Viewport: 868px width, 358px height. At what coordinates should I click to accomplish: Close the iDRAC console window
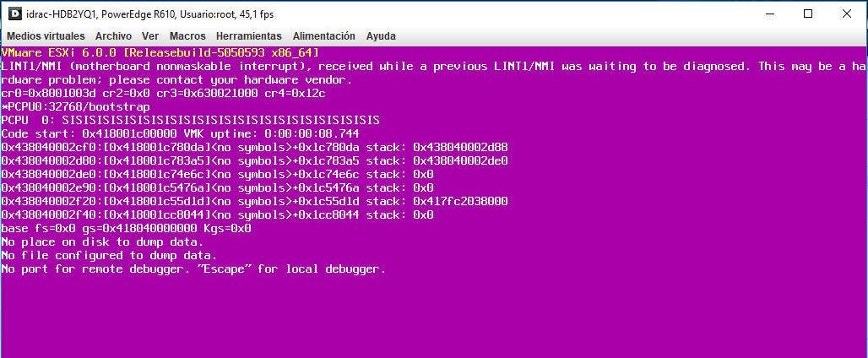pos(846,14)
